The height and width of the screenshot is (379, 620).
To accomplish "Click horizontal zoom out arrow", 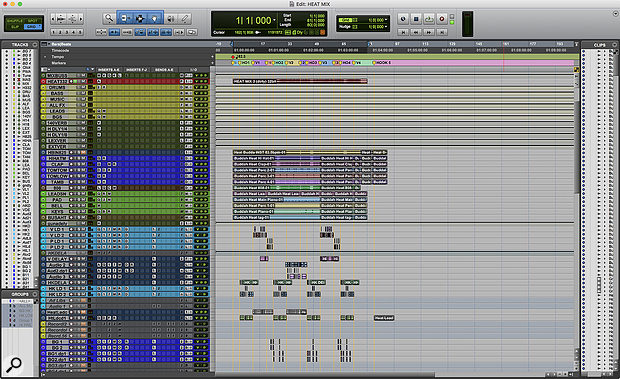I will tap(53, 19).
